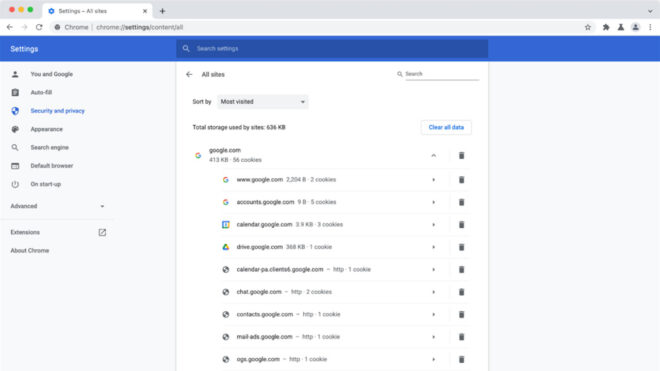Open Auto-fill settings

41,92
